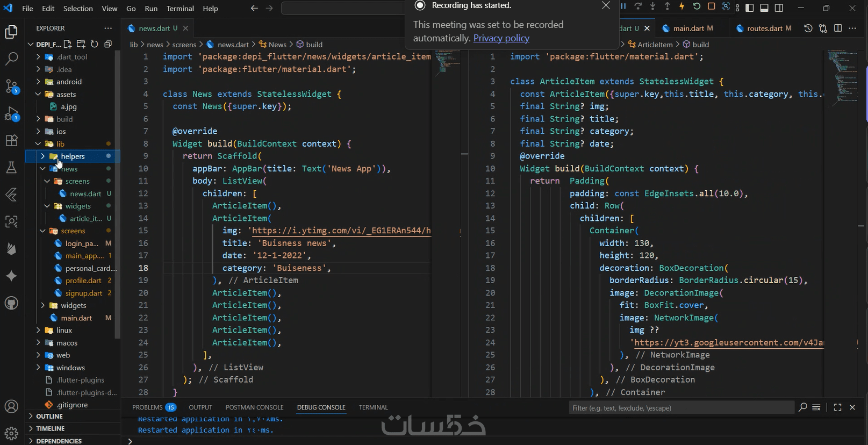Restart the debug session
The image size is (868, 445).
point(697,6)
